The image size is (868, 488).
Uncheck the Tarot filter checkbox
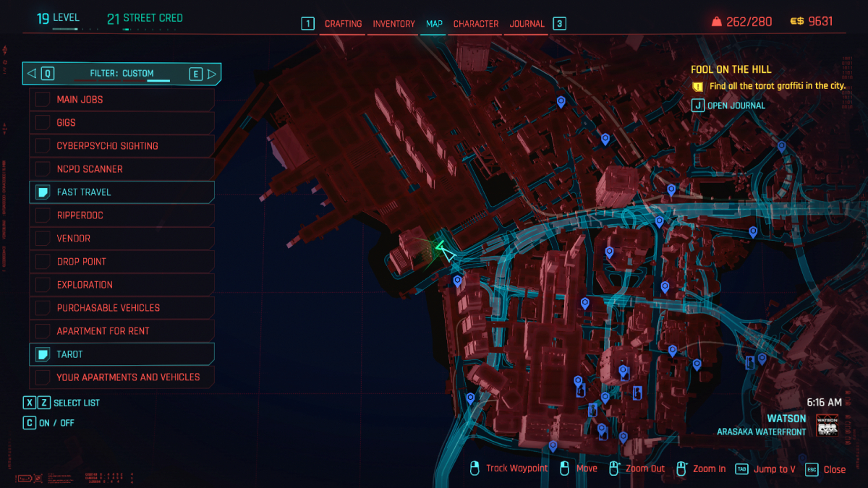pyautogui.click(x=43, y=354)
